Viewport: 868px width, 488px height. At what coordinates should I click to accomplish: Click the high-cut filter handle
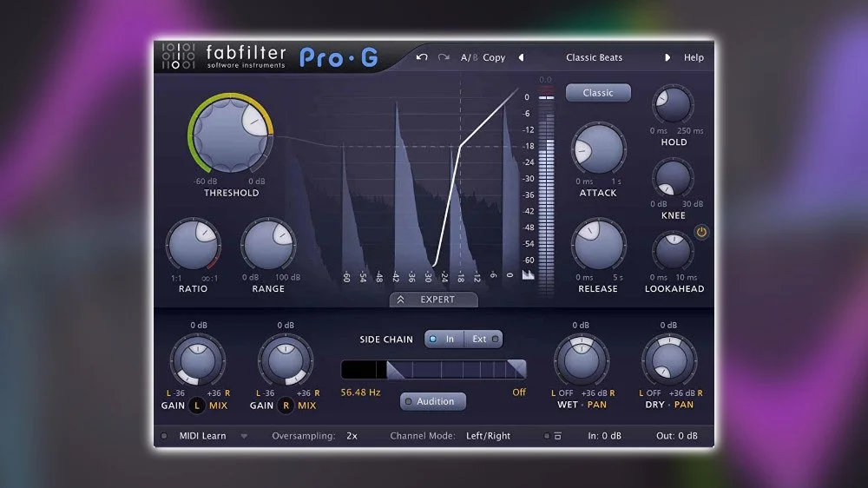[x=516, y=369]
